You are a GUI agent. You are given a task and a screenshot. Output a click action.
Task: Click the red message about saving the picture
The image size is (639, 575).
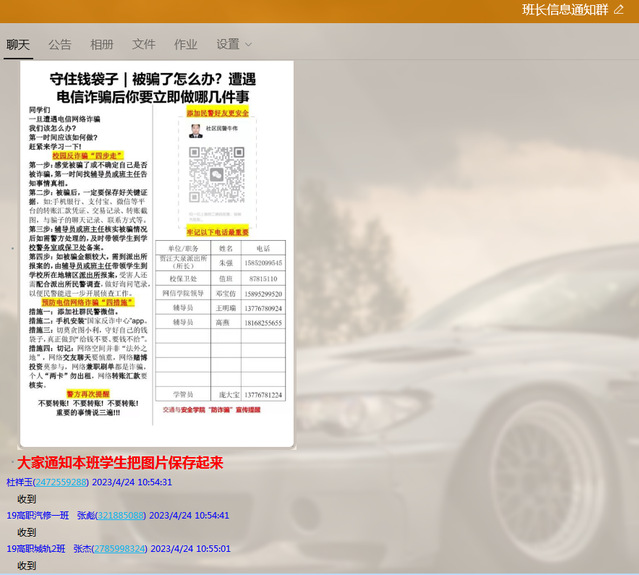(x=119, y=463)
